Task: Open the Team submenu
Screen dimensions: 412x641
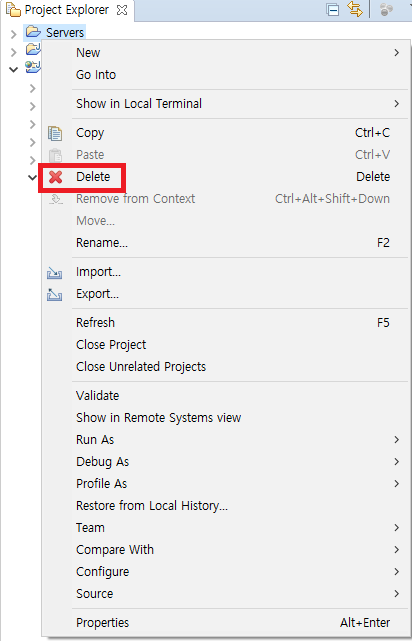Action: pos(226,528)
